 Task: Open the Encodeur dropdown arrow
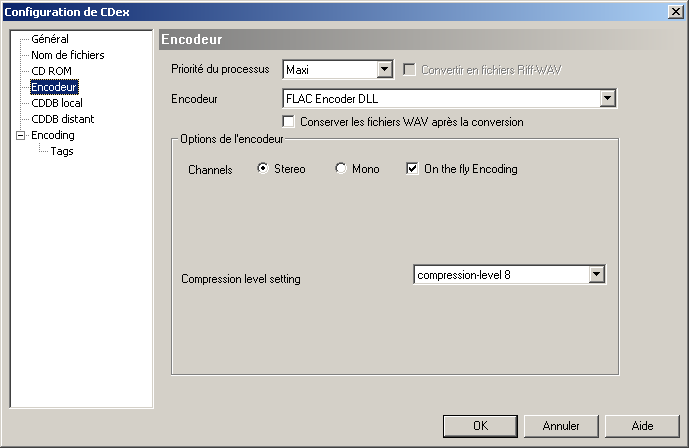coord(607,98)
